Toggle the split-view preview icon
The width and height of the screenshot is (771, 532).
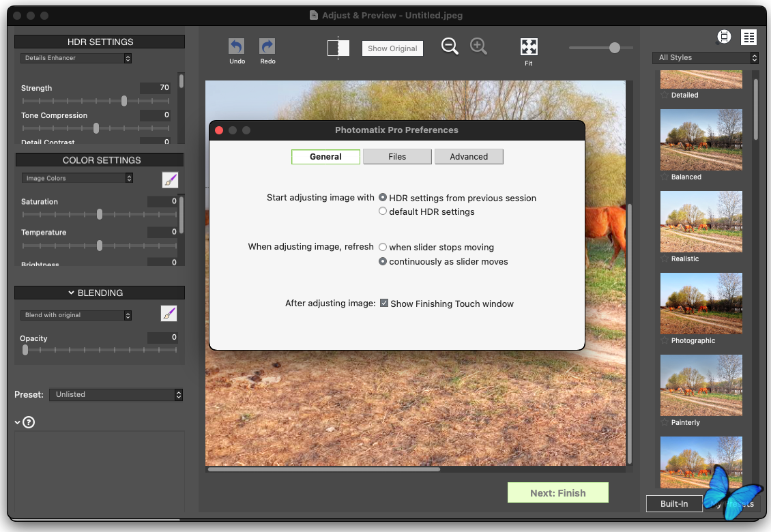[338, 48]
